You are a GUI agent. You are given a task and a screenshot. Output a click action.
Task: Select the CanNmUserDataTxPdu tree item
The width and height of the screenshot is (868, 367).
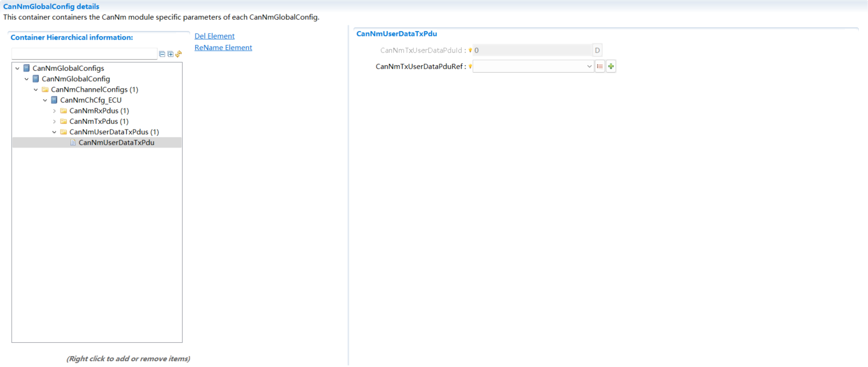pos(116,142)
